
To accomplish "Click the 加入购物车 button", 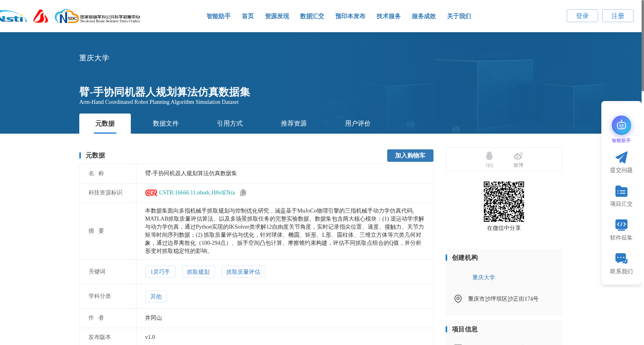I will 410,155.
